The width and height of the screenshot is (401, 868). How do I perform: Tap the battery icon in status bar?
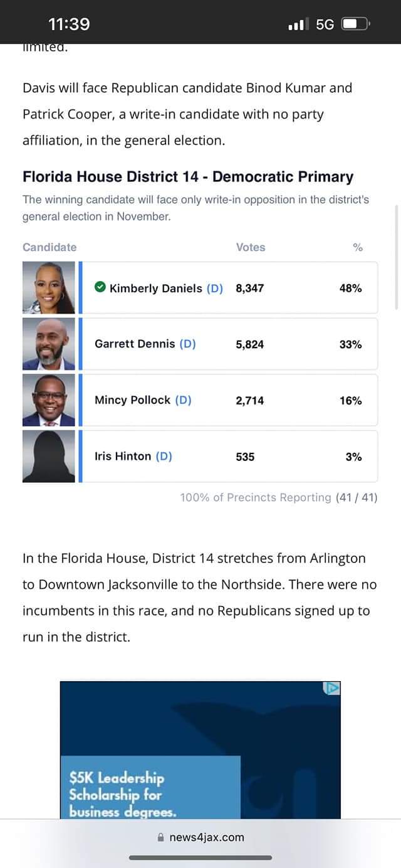pos(355,24)
